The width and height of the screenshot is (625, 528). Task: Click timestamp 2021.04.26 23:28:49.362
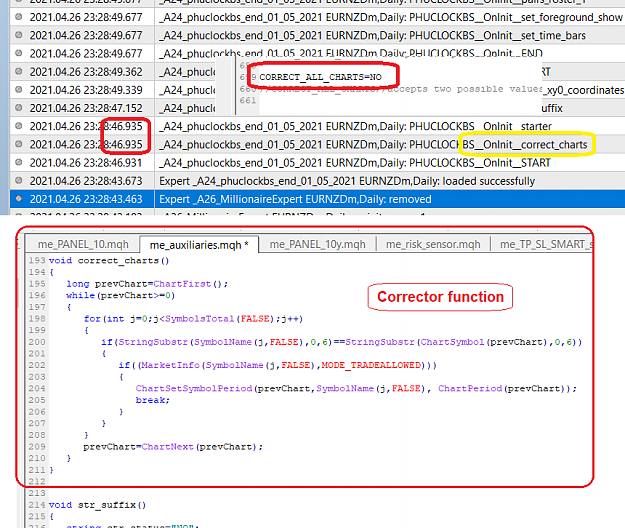(86, 72)
